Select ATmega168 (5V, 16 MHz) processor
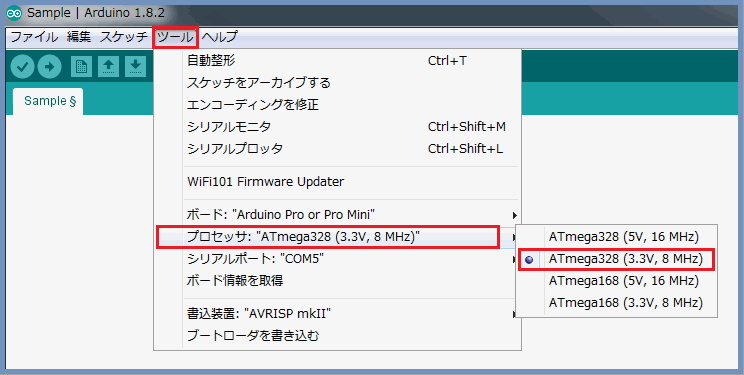 (x=616, y=281)
